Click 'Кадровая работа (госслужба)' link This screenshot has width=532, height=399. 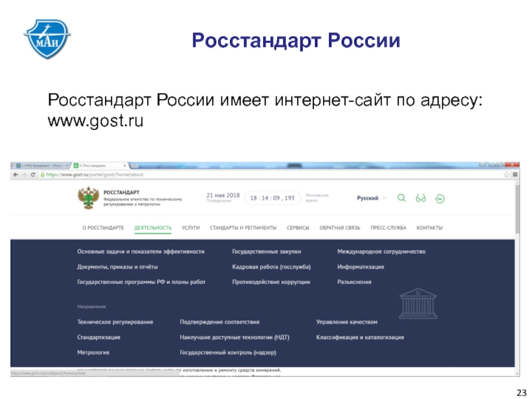271,267
